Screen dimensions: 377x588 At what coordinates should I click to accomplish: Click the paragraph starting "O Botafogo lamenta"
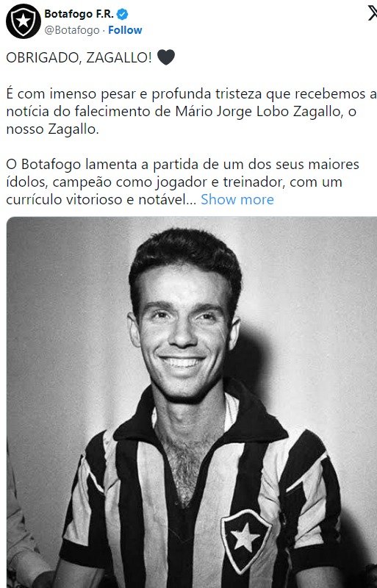[183, 182]
